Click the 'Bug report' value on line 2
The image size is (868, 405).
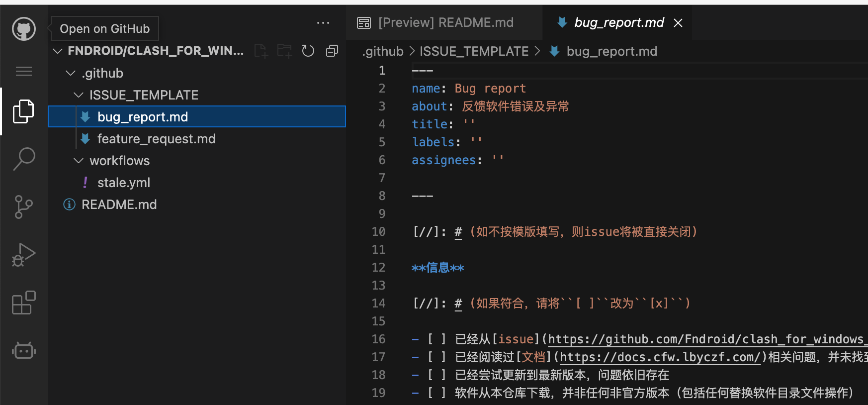(x=490, y=89)
